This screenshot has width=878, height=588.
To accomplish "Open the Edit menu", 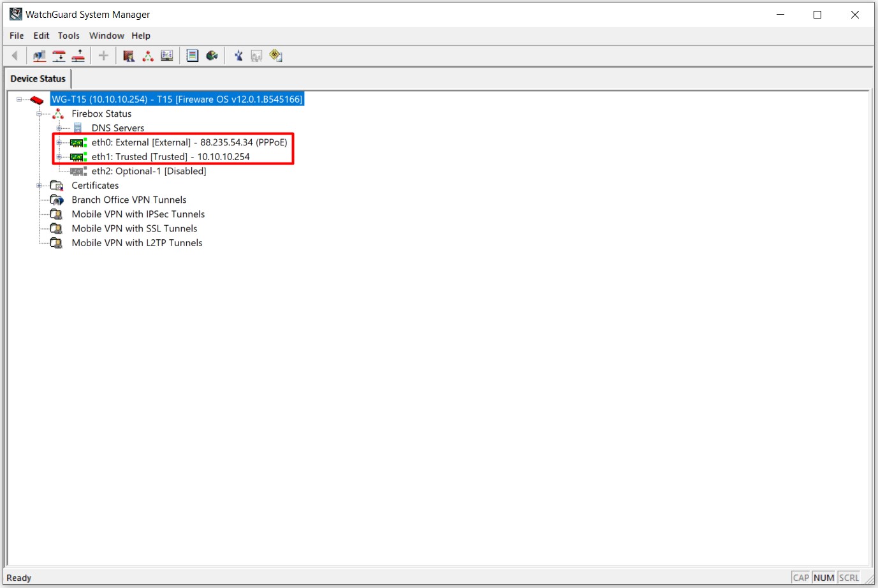I will [x=41, y=36].
